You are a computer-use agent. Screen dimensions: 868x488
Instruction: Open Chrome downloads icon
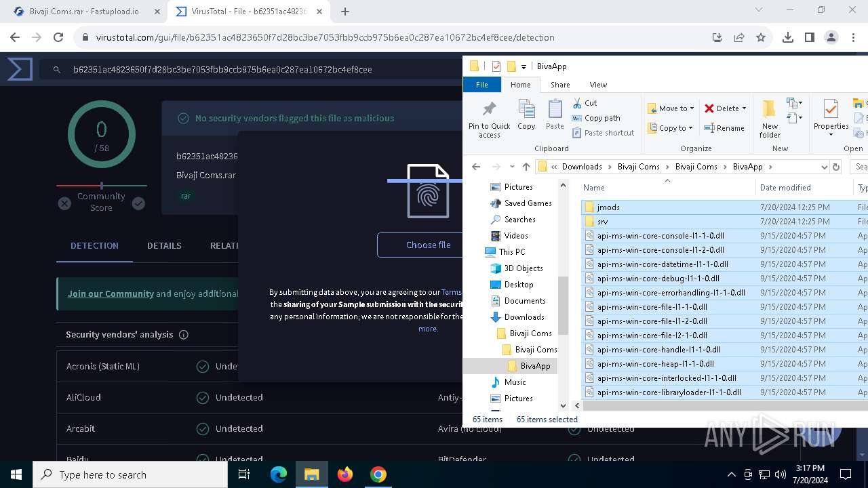787,37
